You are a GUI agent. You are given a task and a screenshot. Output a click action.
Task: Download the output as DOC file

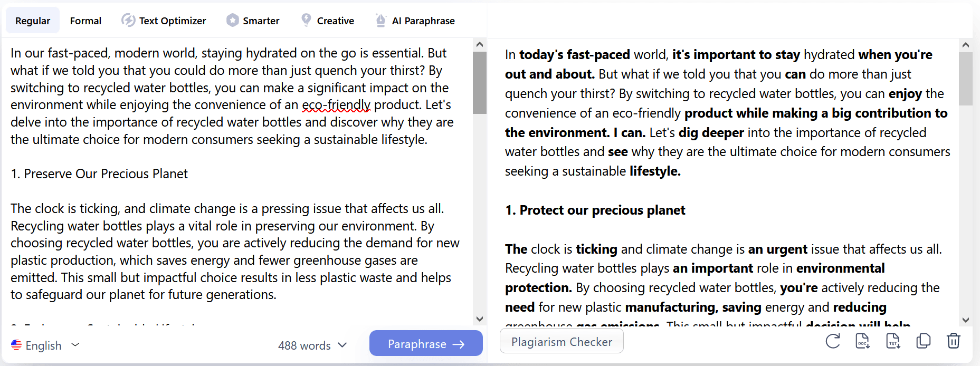pos(862,341)
